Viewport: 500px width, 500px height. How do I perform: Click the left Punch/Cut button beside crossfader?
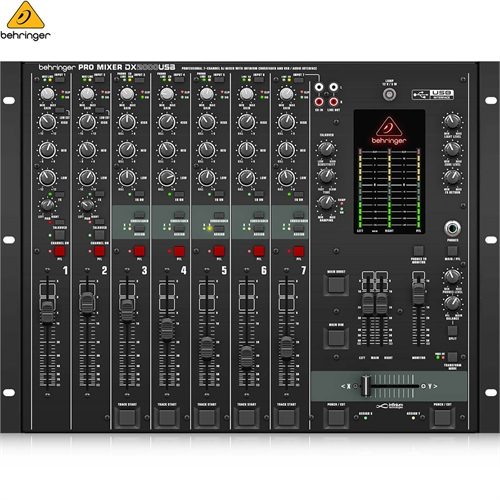click(x=336, y=417)
